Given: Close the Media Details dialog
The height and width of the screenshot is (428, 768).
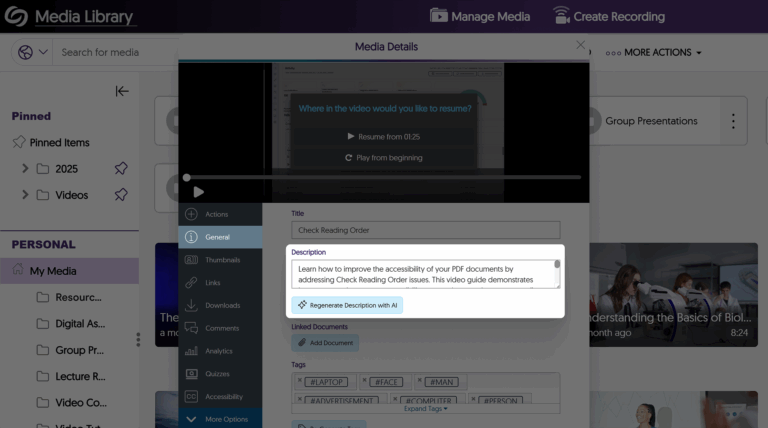Looking at the screenshot, I should click(x=580, y=45).
